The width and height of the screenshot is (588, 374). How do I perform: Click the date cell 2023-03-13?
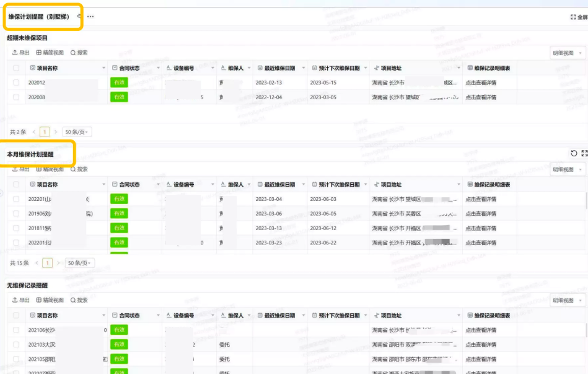tap(268, 228)
